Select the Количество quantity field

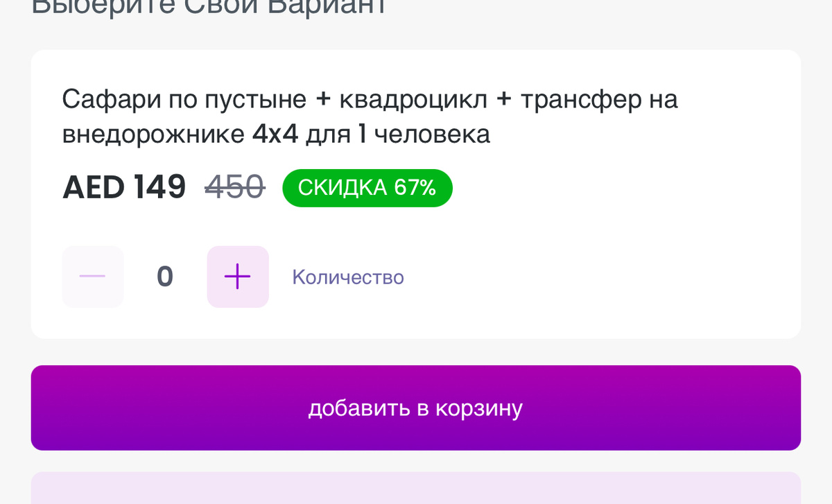pos(348,277)
